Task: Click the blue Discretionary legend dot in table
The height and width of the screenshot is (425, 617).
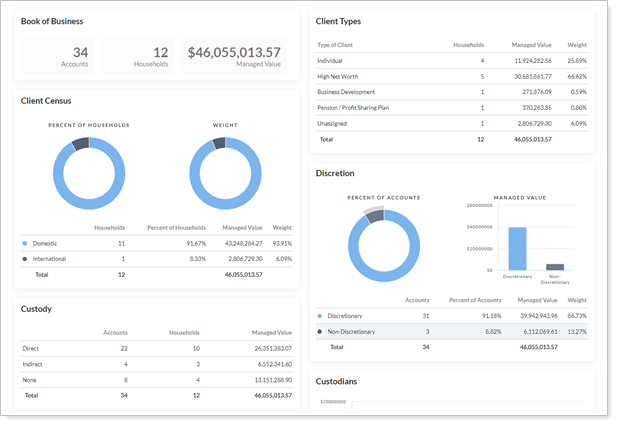Action: (319, 314)
